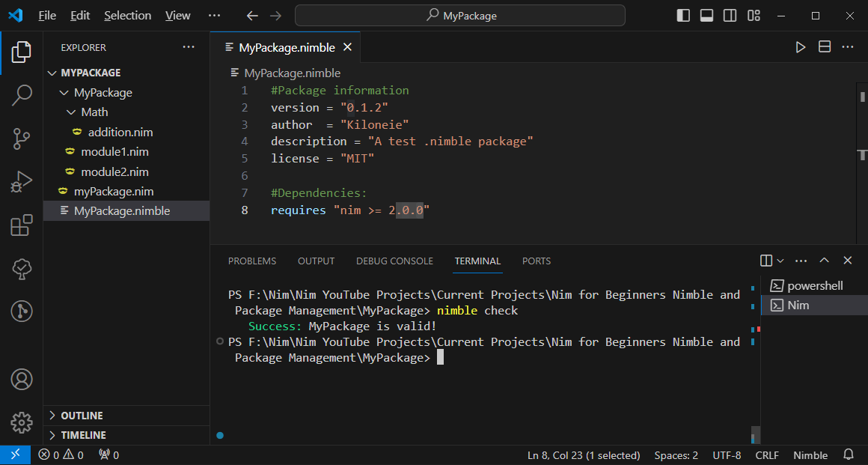The image size is (868, 465).
Task: Open editor More Actions ellipsis
Action: pyautogui.click(x=848, y=47)
